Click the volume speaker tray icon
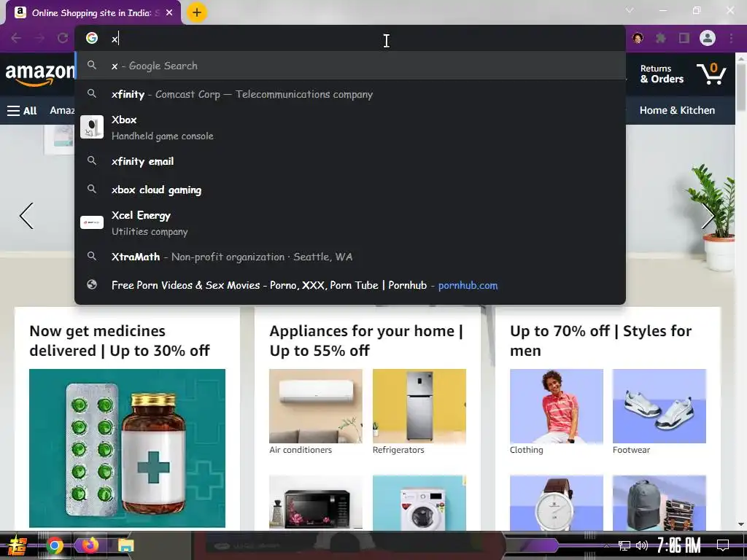The width and height of the screenshot is (747, 560). pyautogui.click(x=642, y=545)
